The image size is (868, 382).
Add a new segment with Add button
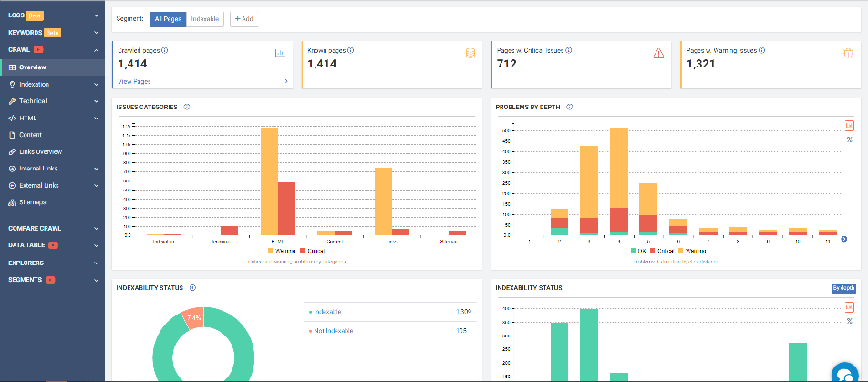(x=243, y=18)
